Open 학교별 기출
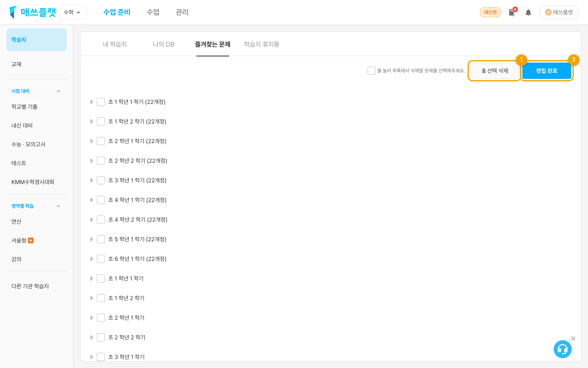 (x=24, y=107)
